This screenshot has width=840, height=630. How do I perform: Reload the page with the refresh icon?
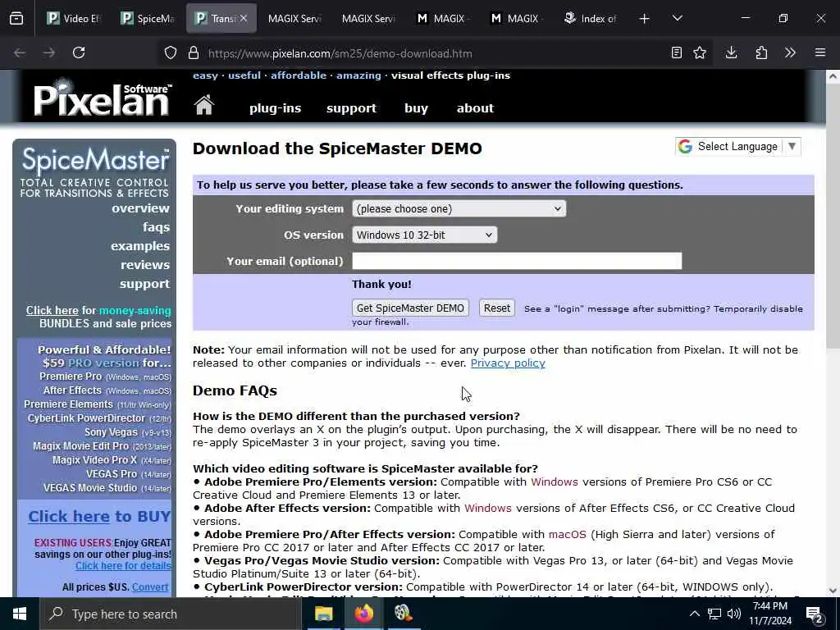[x=79, y=52]
